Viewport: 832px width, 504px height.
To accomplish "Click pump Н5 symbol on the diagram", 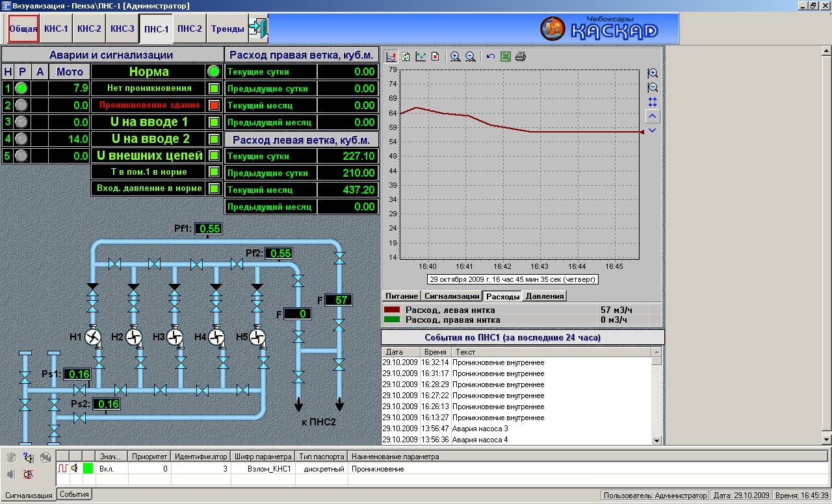I will [258, 336].
